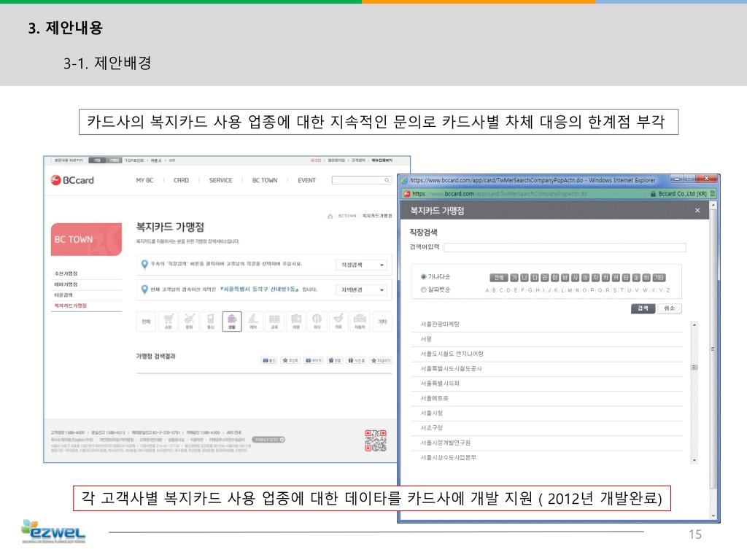Click the BCcard logo
747x560 pixels.
click(x=72, y=180)
